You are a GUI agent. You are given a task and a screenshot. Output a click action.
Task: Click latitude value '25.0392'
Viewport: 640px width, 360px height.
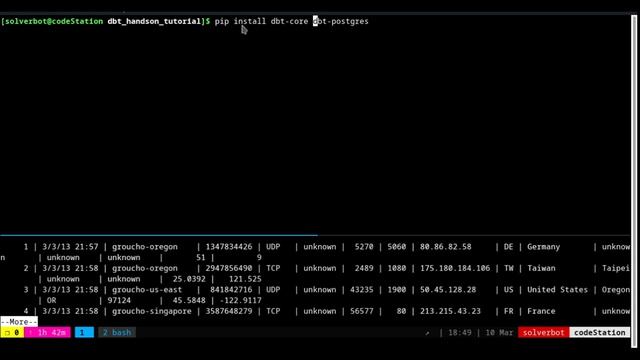[189, 279]
